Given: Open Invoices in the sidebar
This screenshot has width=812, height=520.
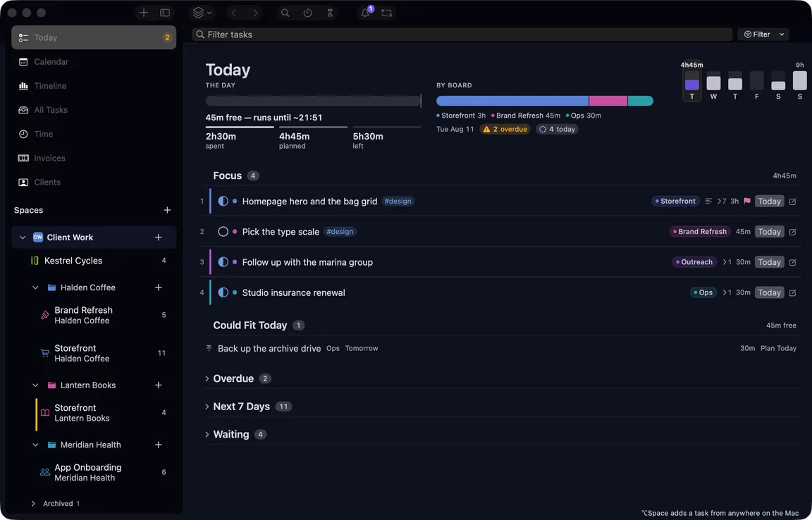Looking at the screenshot, I should click(x=94, y=158).
